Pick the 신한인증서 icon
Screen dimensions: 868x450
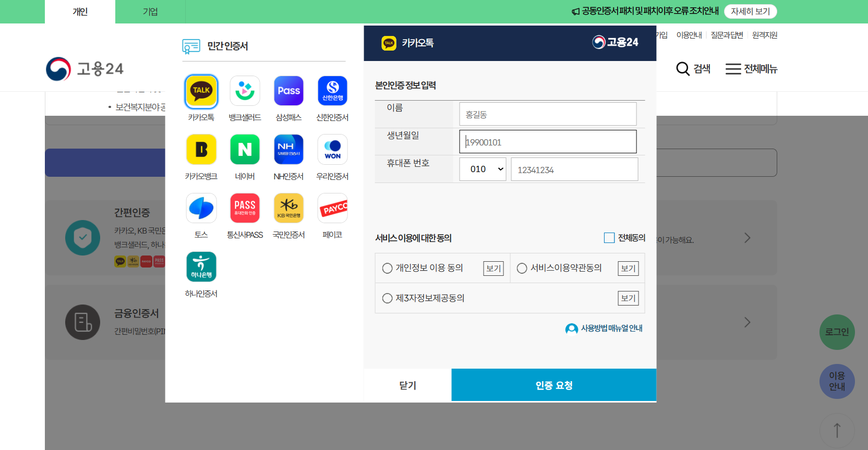click(332, 91)
